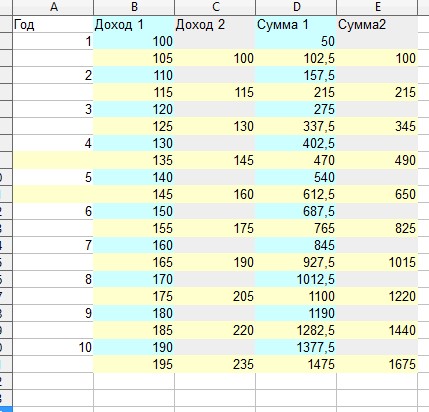The image size is (429, 412).
Task: Select column C header
Action: (x=215, y=7)
